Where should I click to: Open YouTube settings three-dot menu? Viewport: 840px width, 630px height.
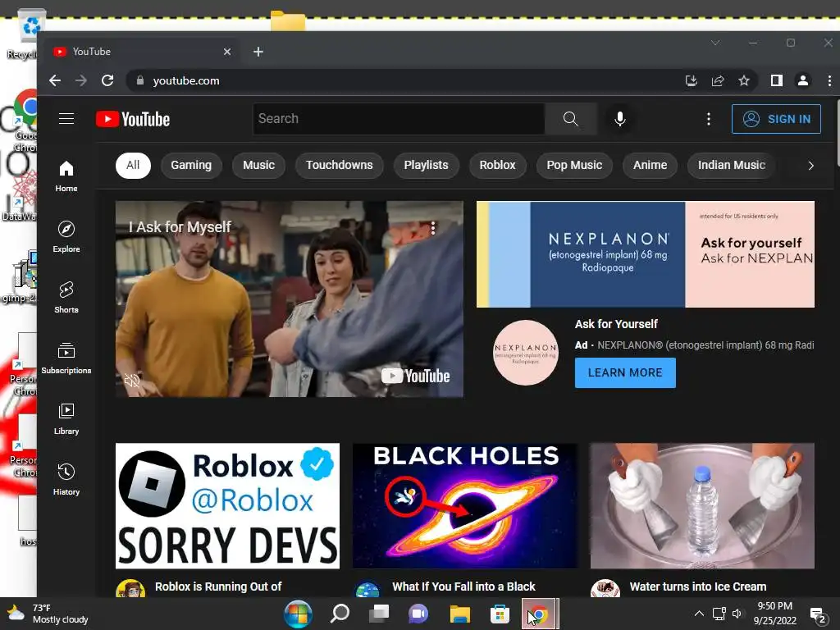708,119
